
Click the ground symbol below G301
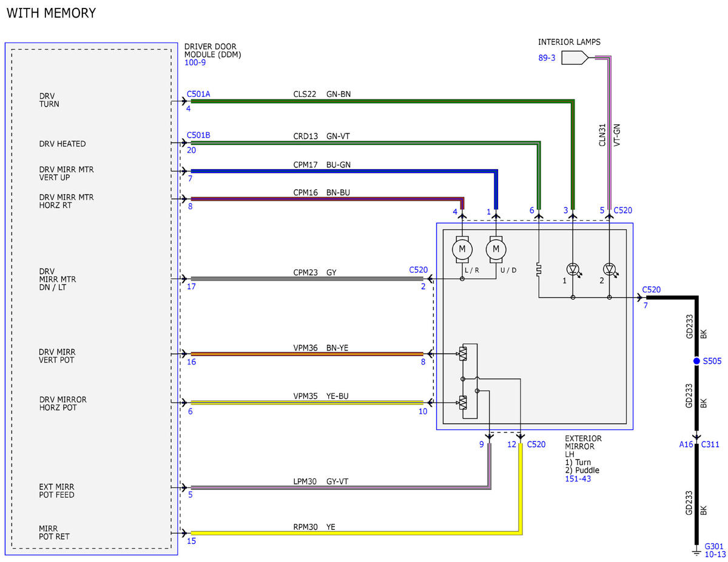click(x=697, y=552)
